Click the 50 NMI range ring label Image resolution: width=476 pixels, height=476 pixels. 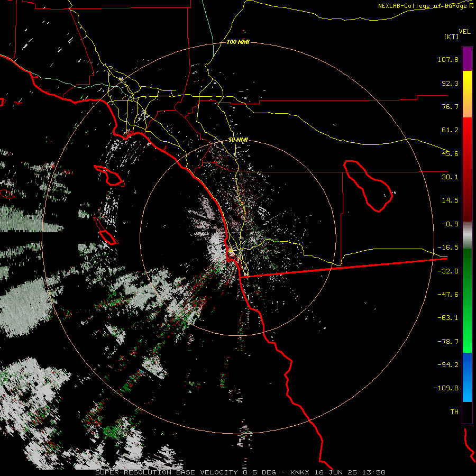238,140
